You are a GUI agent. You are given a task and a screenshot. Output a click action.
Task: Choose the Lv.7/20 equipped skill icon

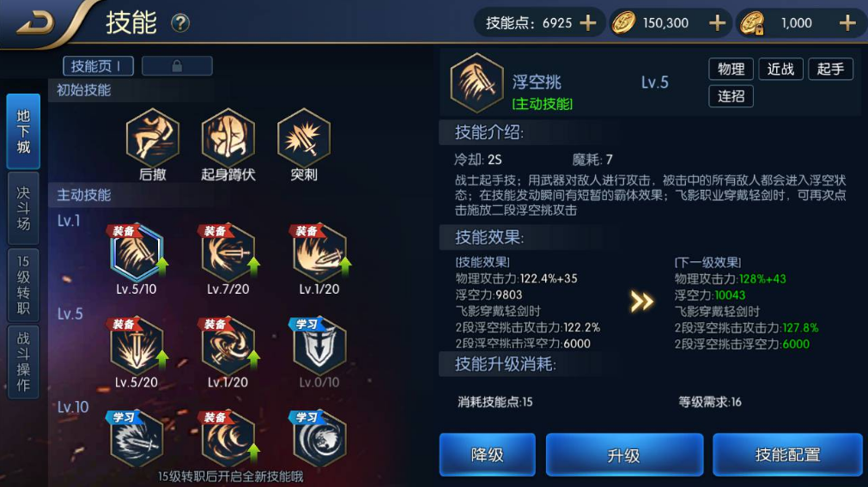228,253
